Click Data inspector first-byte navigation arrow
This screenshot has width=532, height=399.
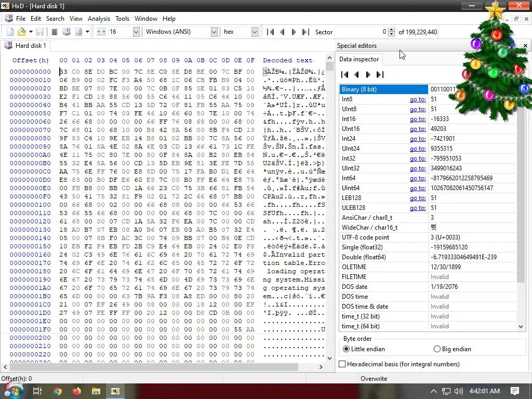(x=345, y=74)
